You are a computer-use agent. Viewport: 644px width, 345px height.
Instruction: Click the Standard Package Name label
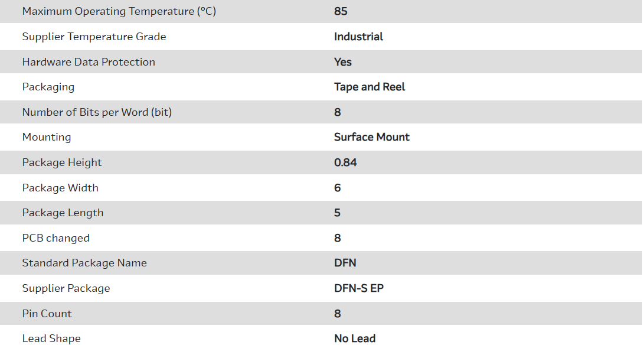tap(84, 263)
